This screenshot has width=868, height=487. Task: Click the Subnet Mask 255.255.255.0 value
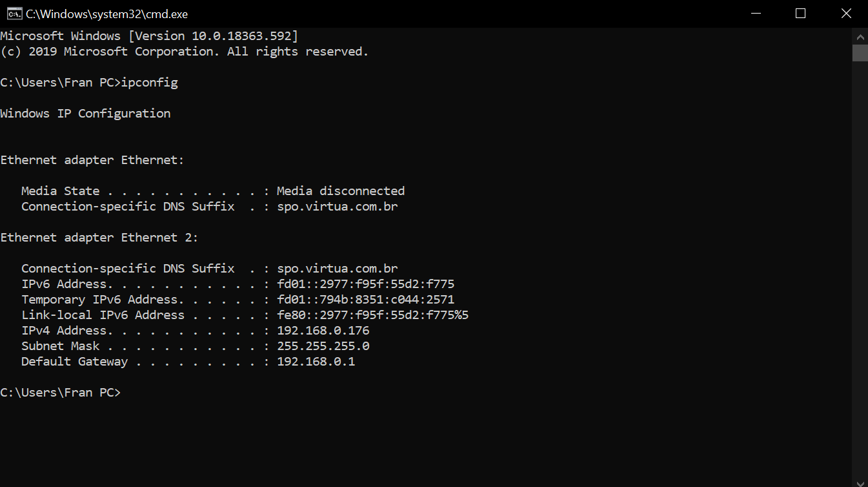[x=323, y=346]
